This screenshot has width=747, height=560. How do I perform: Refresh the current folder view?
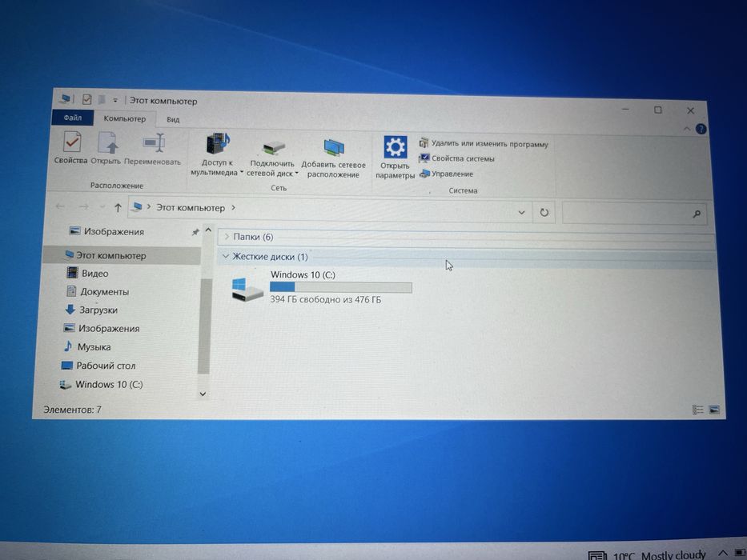pyautogui.click(x=544, y=212)
